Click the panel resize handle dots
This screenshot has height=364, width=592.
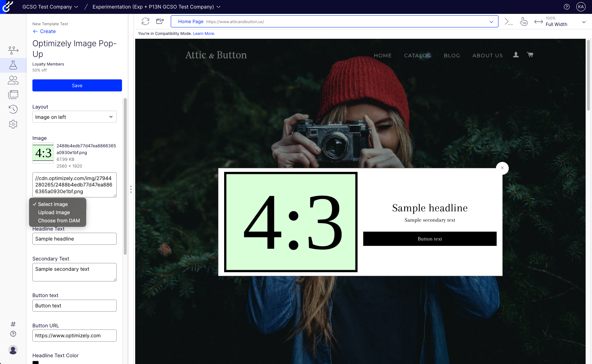pyautogui.click(x=131, y=189)
